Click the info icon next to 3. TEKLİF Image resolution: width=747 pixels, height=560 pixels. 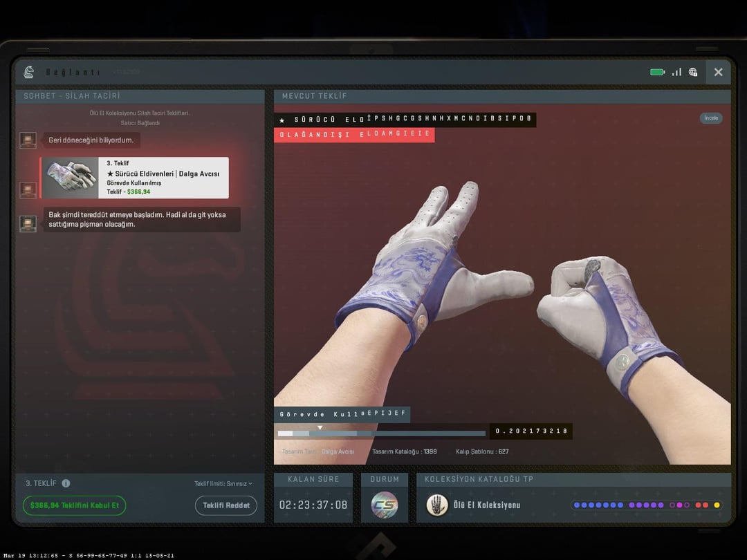(66, 483)
